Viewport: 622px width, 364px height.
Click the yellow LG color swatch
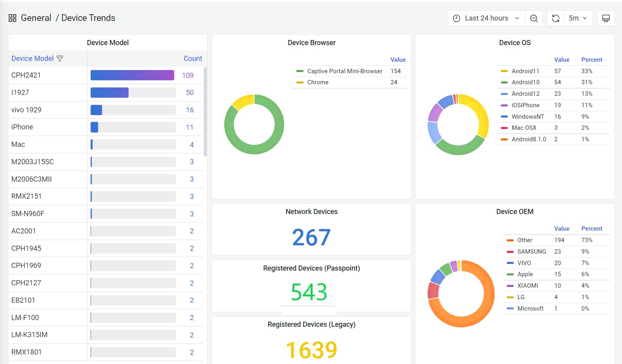[x=510, y=297]
